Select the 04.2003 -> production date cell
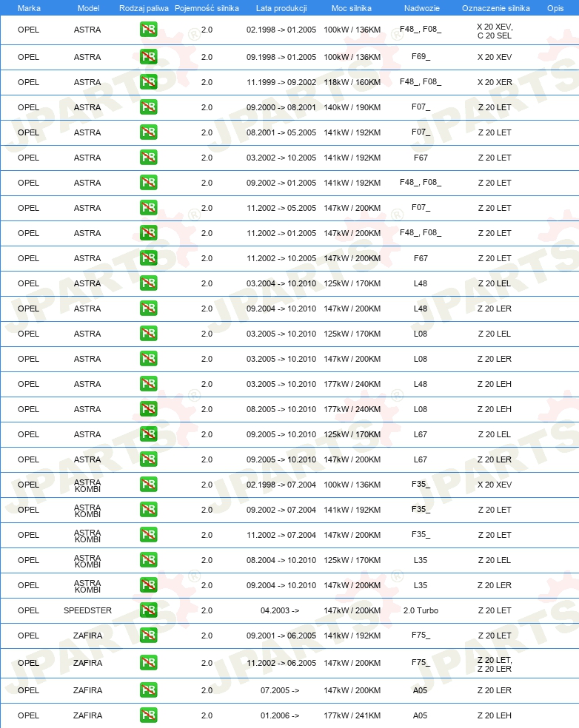The width and height of the screenshot is (579, 728). [x=280, y=610]
